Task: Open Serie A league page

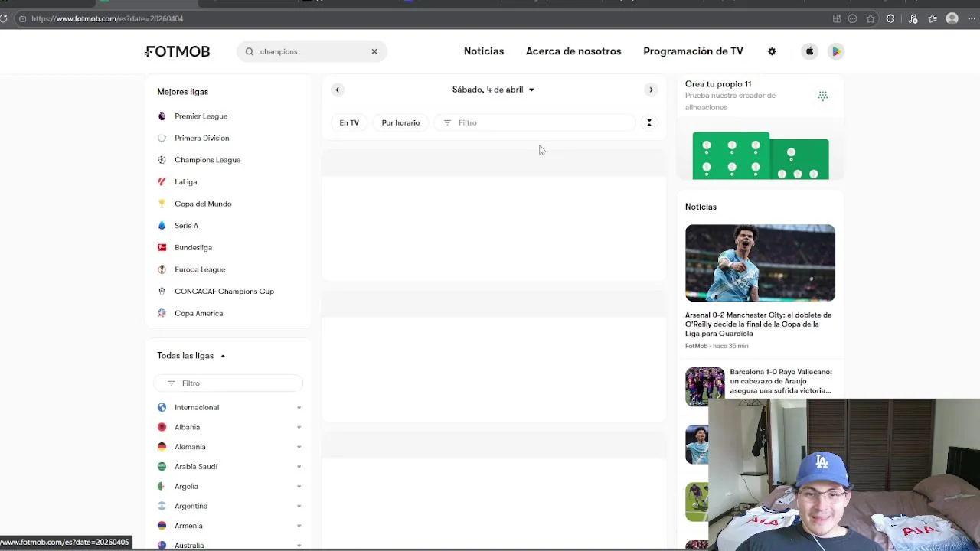Action: (186, 226)
